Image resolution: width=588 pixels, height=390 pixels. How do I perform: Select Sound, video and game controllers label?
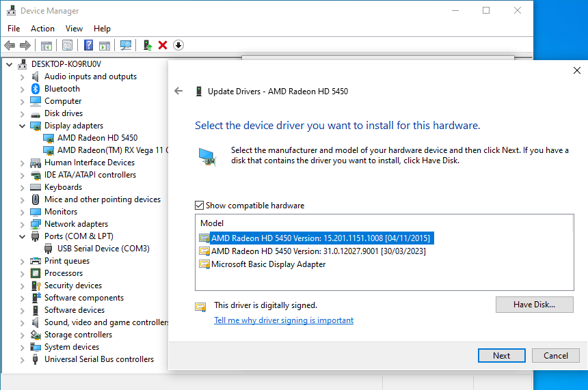point(106,322)
